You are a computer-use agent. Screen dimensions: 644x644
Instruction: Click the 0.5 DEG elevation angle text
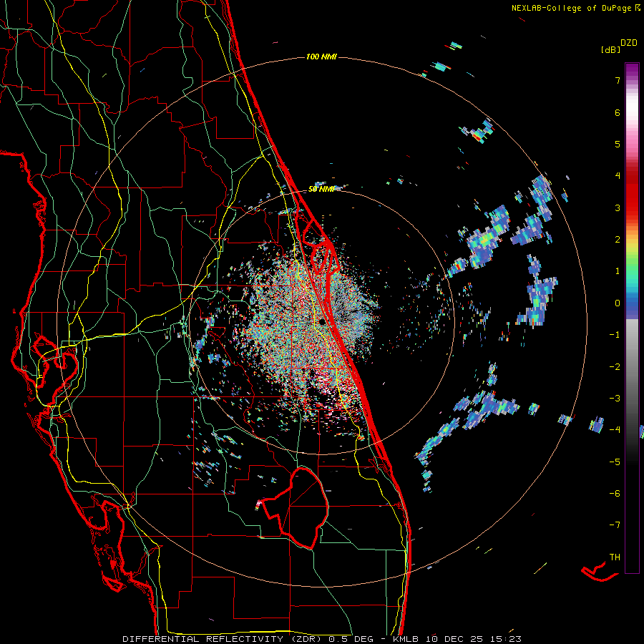[351, 639]
